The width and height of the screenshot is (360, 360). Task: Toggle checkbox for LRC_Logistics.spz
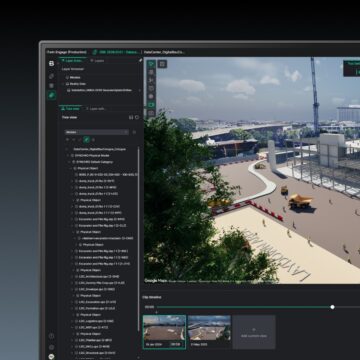pos(76,321)
